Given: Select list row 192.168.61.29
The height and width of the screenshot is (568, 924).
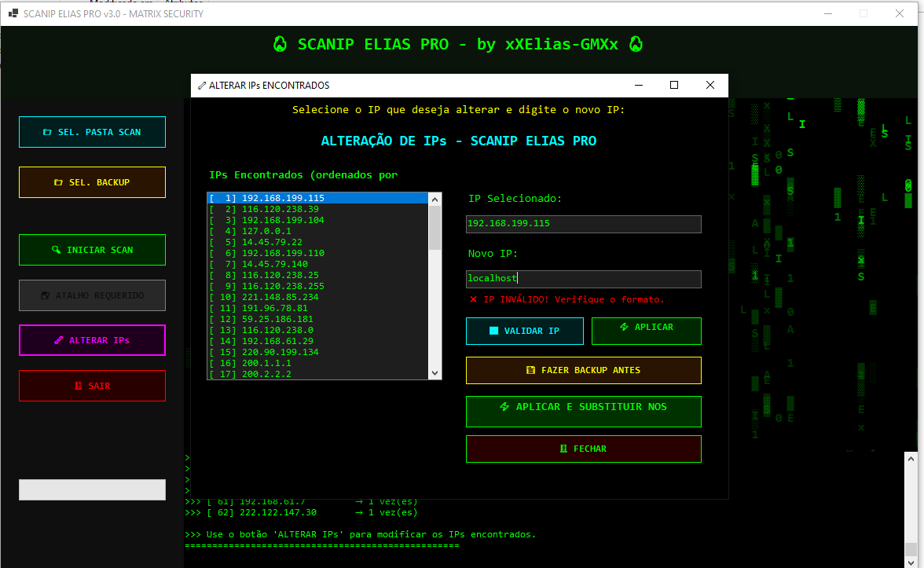Looking at the screenshot, I should [317, 341].
